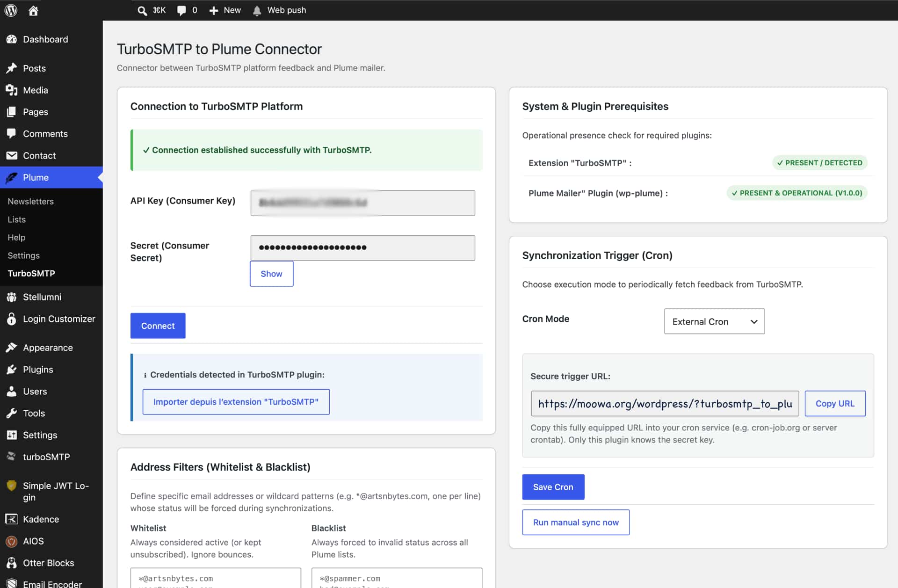Click the Dashboard gauge icon

(12, 39)
